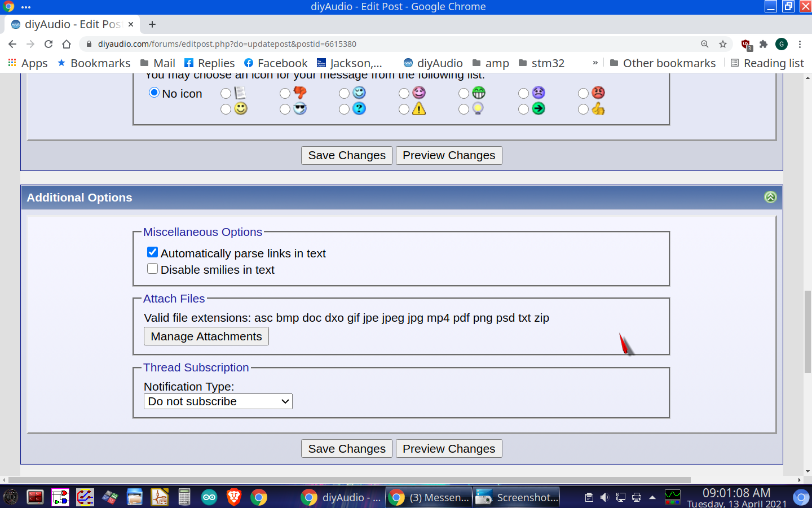Screen dimensions: 812x508
Task: Open the Notification Type dropdown
Action: coord(218,401)
